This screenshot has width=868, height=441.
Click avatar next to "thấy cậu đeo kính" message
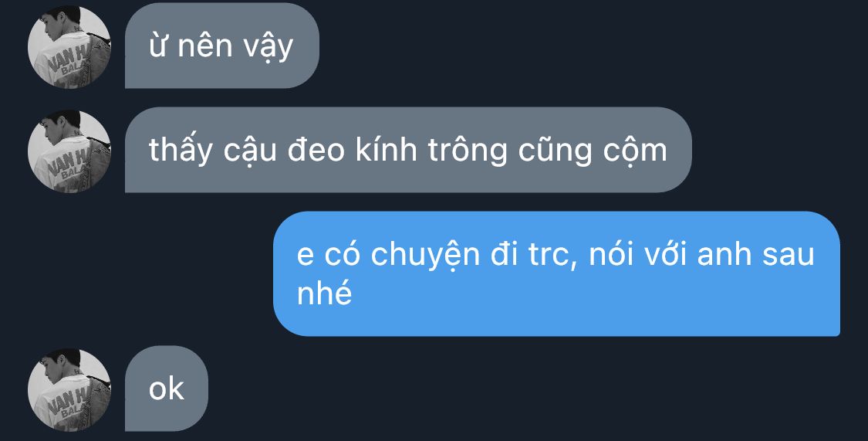pos(69,151)
